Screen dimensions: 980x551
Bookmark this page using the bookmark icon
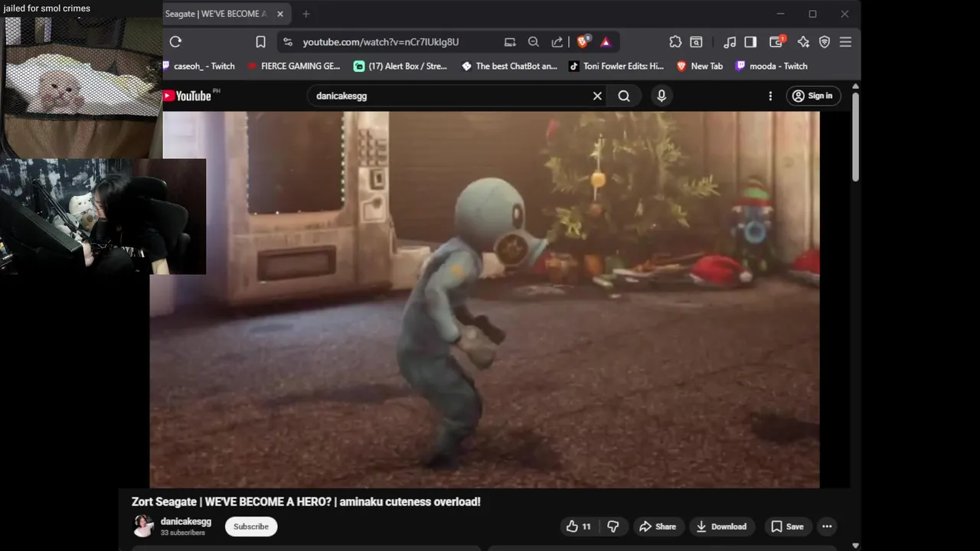260,42
